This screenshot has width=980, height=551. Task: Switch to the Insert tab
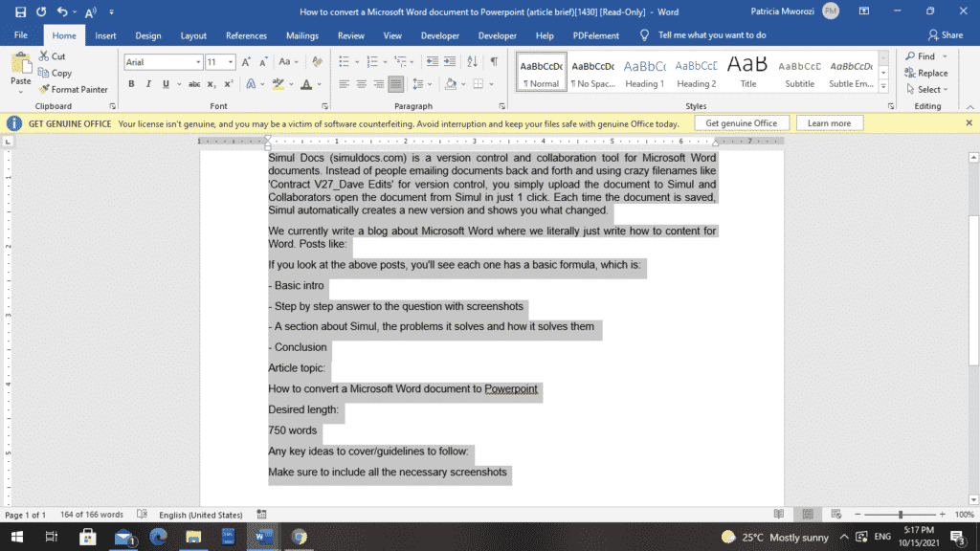105,35
